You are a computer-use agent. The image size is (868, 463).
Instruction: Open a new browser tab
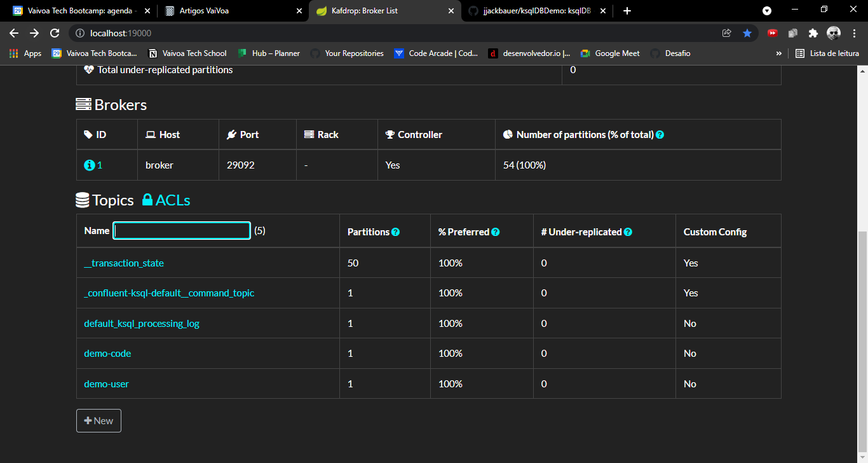point(627,11)
